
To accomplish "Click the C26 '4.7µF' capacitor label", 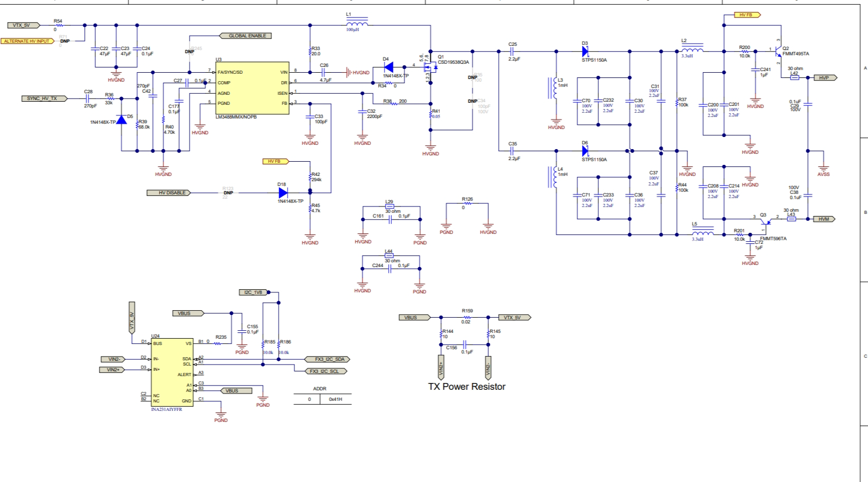I will (x=326, y=80).
